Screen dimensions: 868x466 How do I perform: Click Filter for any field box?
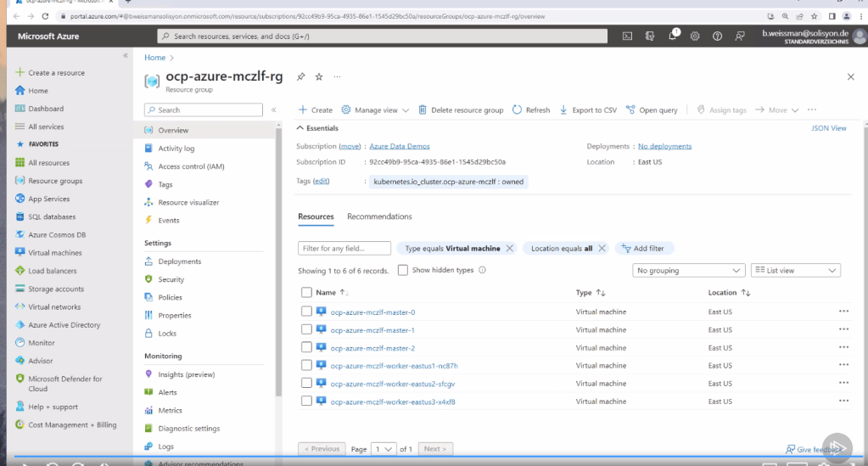344,248
